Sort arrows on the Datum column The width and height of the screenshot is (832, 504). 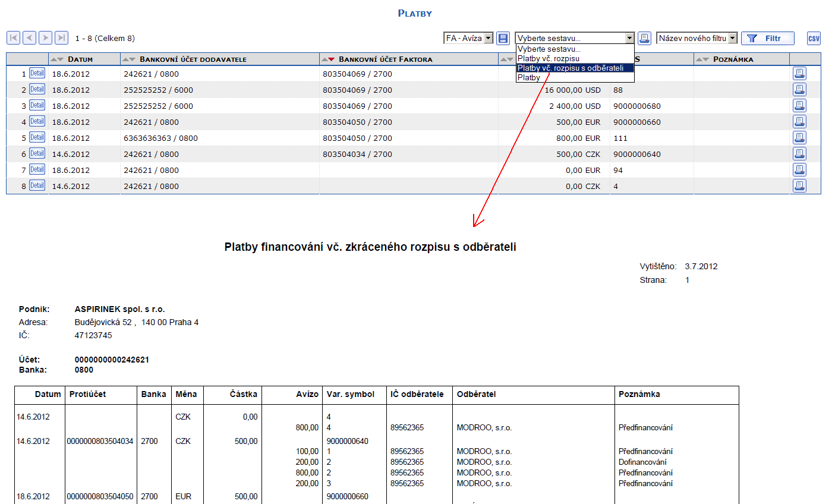click(58, 59)
